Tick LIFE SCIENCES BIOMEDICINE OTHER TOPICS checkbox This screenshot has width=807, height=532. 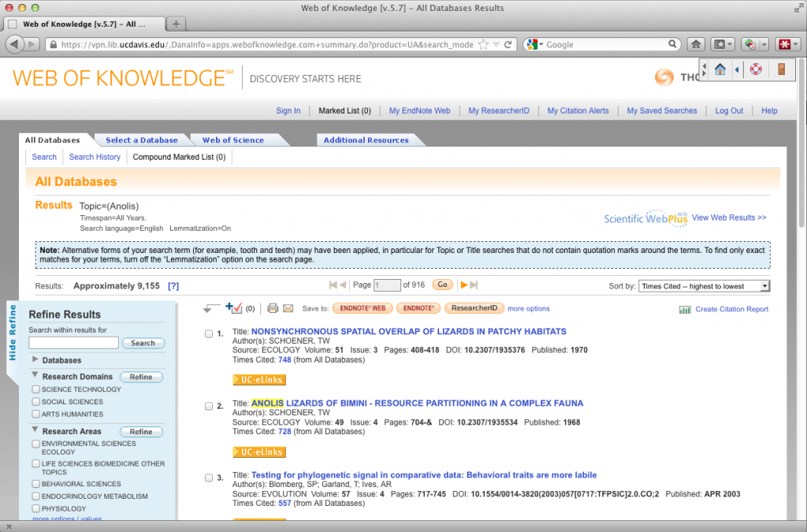(x=35, y=463)
